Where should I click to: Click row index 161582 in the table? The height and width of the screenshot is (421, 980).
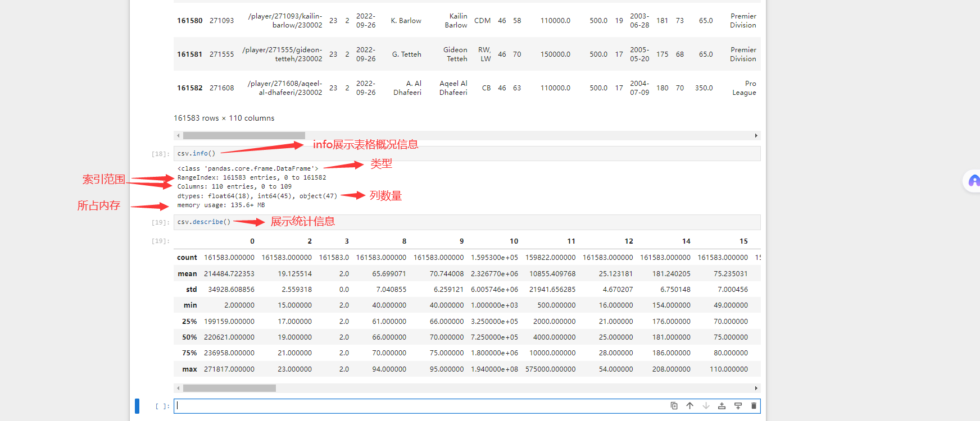(189, 88)
